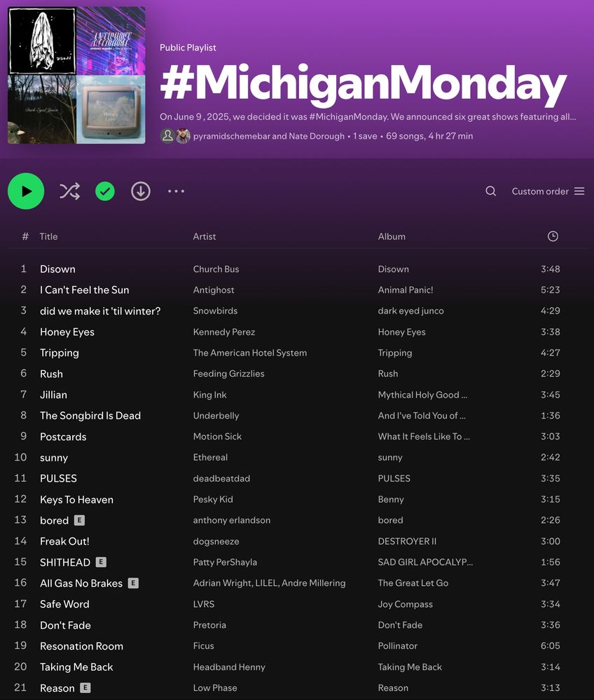Click the # column header

[x=25, y=237]
